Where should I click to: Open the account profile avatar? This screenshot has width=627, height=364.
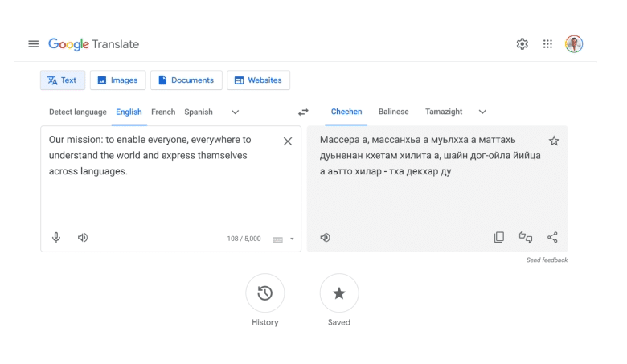point(574,44)
